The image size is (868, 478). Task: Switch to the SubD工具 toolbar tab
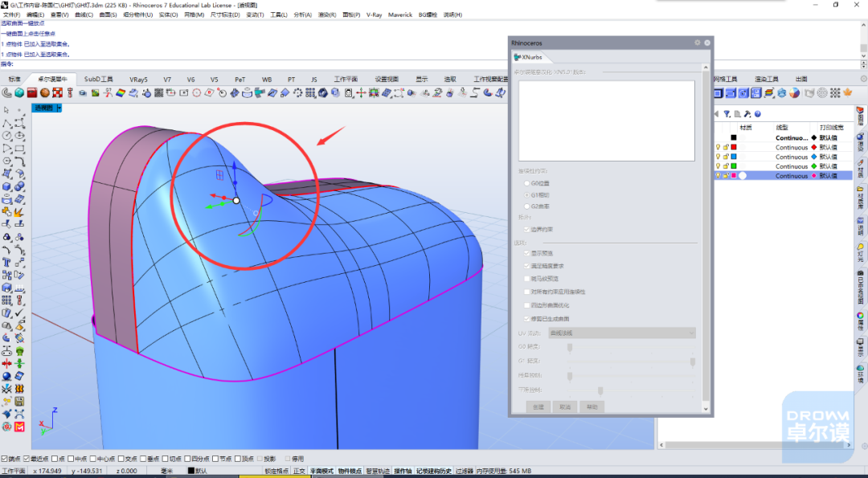(x=99, y=79)
